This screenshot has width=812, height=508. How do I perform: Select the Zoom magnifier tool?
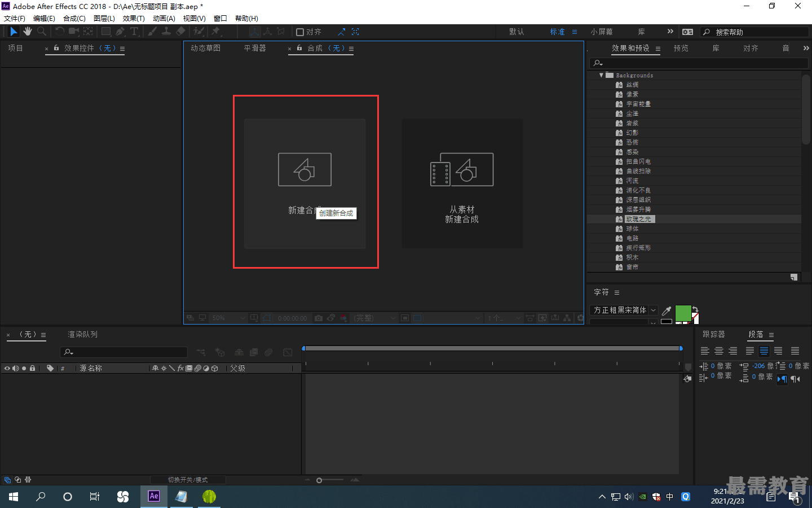(41, 32)
